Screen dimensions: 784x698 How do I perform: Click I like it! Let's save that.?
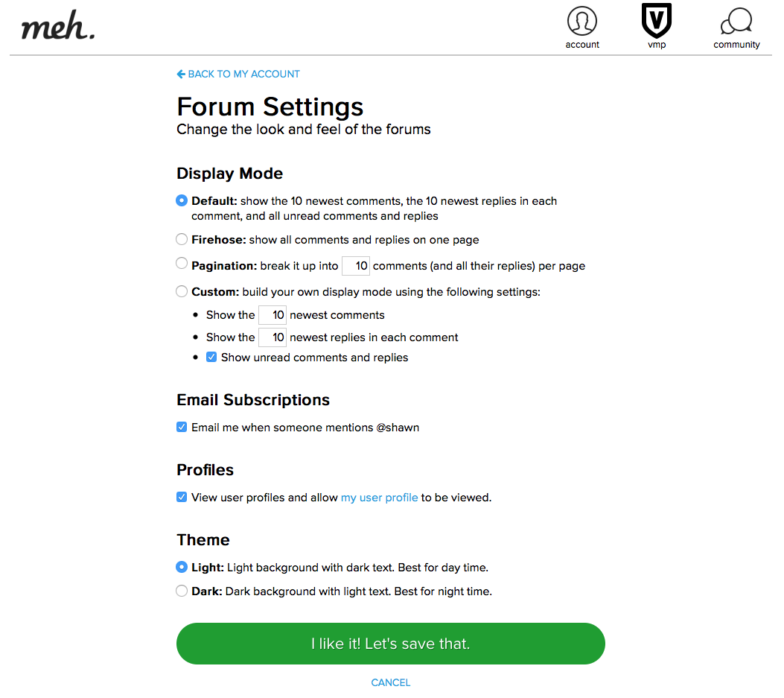390,644
